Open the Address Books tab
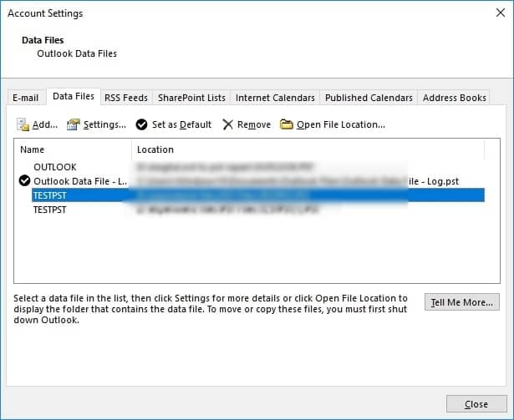 click(x=455, y=98)
